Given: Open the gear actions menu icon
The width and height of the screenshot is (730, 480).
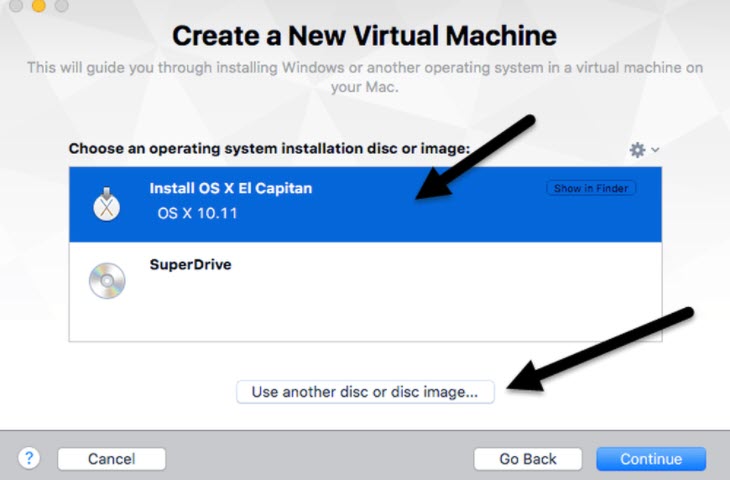Looking at the screenshot, I should coord(637,150).
